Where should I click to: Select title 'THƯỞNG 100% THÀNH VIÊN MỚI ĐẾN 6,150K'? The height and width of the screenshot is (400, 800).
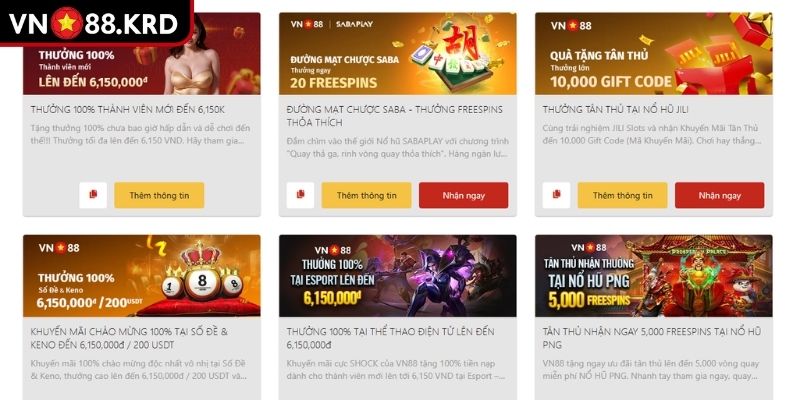click(x=128, y=110)
